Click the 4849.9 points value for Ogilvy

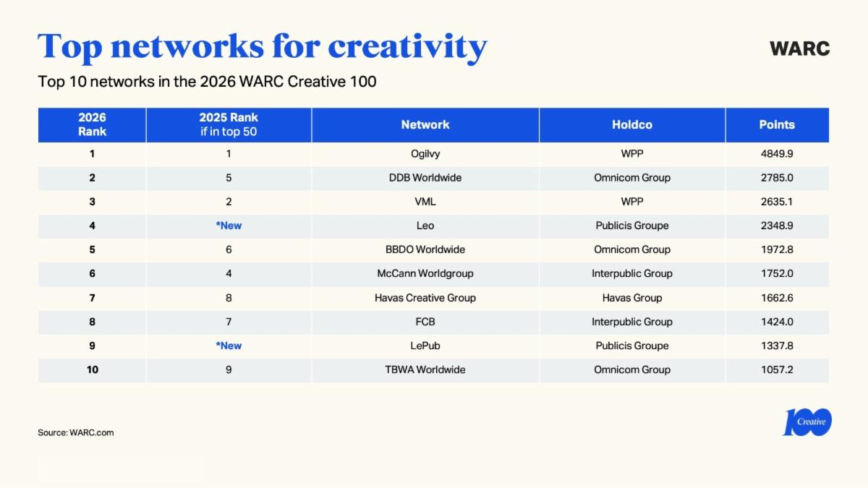777,153
